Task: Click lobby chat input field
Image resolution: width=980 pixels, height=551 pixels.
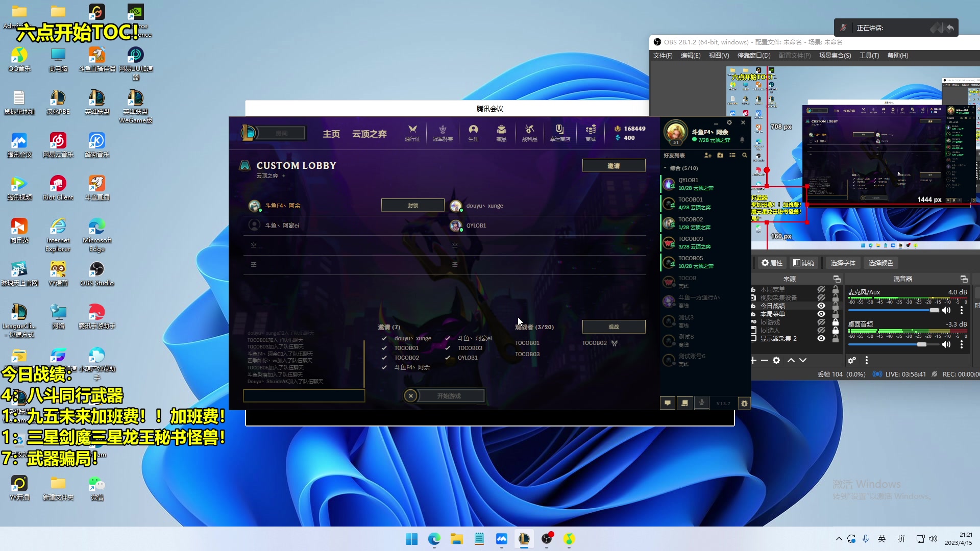Action: pyautogui.click(x=304, y=395)
